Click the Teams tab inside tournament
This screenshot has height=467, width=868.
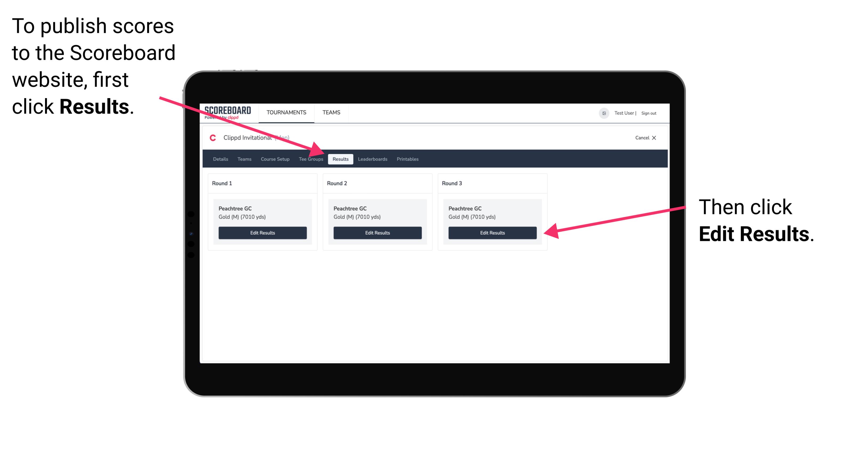243,159
